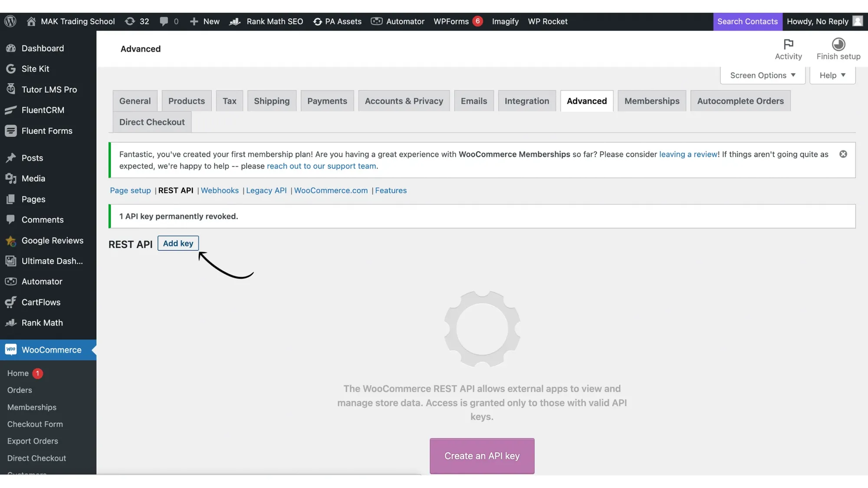The height and width of the screenshot is (488, 868).
Task: Click the leaving a review link
Action: coord(688,154)
